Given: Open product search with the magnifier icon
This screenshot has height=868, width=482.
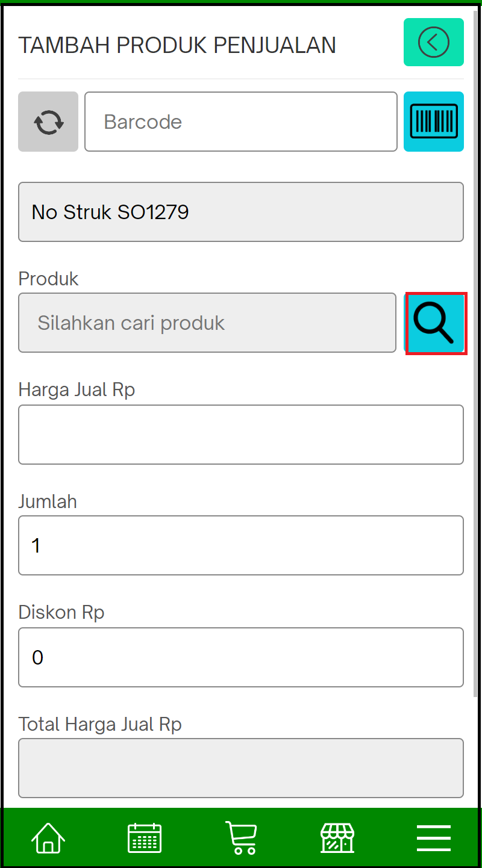Looking at the screenshot, I should [x=435, y=323].
